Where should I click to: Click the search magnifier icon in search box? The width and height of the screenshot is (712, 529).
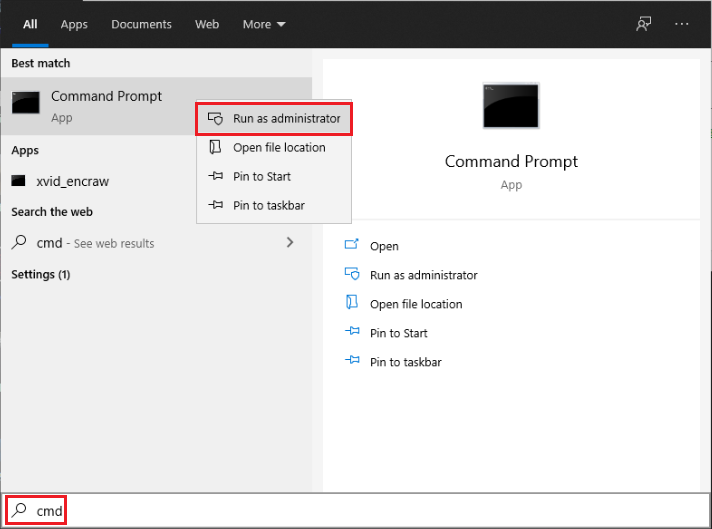pyautogui.click(x=19, y=510)
